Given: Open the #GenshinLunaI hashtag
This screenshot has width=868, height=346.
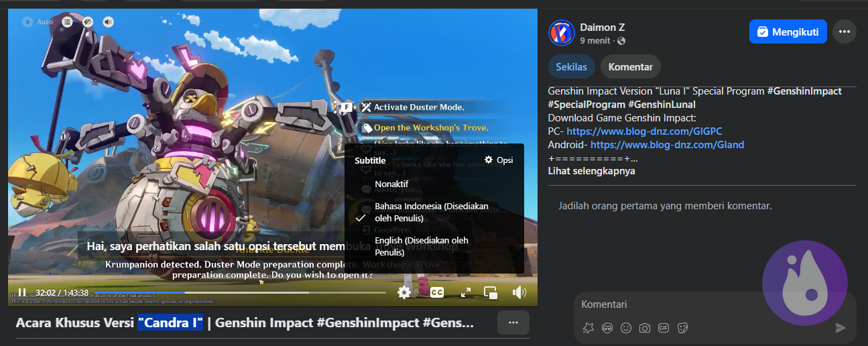Looking at the screenshot, I should (662, 105).
